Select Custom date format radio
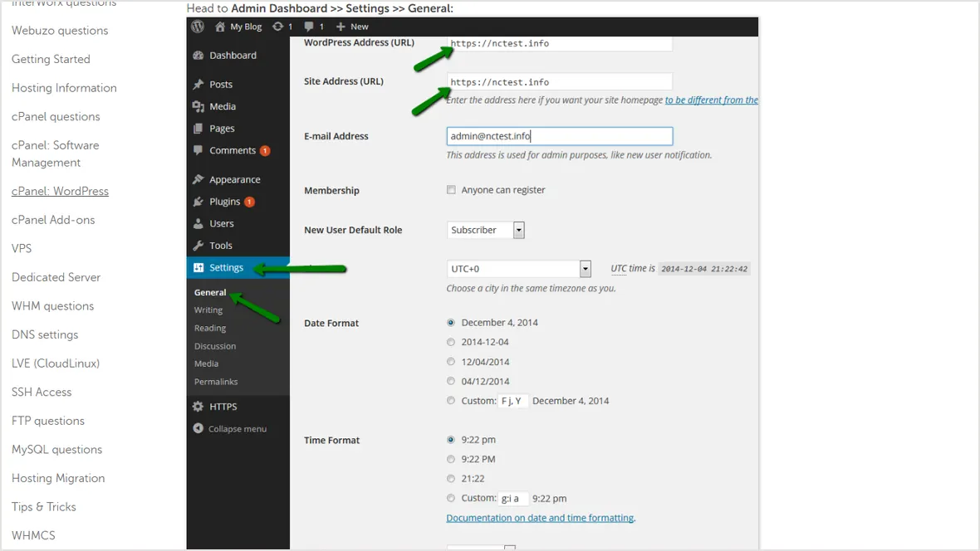Screen dimensions: 980x551 tap(451, 401)
